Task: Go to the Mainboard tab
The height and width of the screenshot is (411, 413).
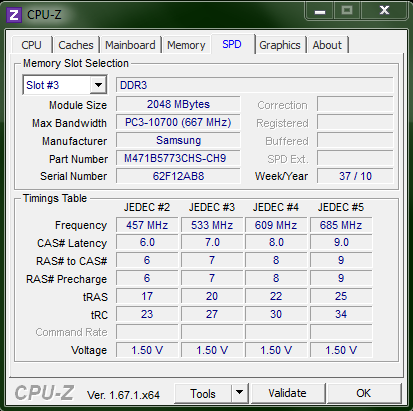Action: [x=130, y=45]
